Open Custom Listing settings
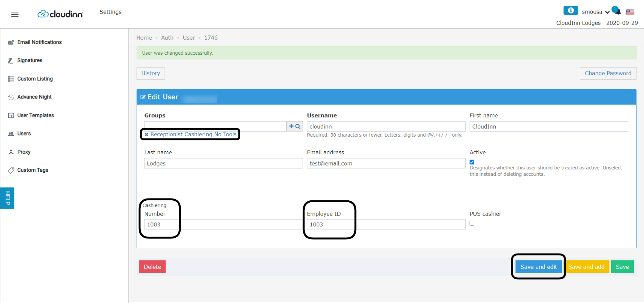 (35, 79)
